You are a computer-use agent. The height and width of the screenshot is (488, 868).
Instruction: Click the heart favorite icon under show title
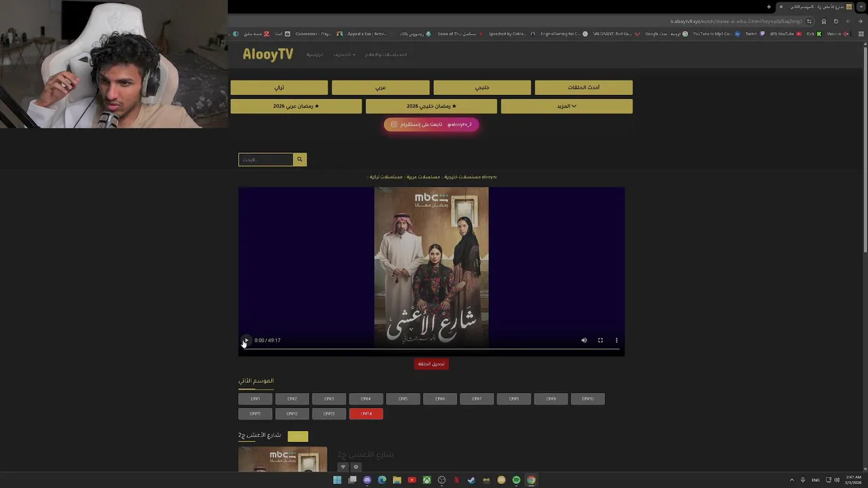tap(343, 466)
